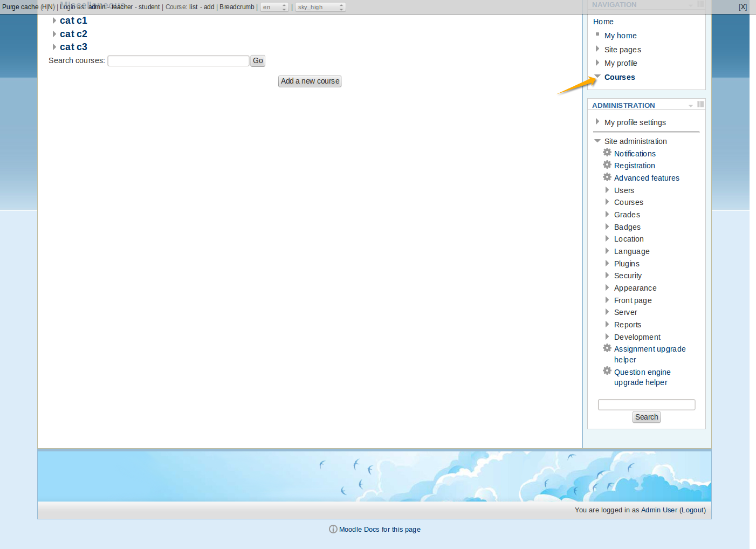Viewport: 756px width, 549px height.
Task: Expand the Users admin node
Action: (607, 190)
